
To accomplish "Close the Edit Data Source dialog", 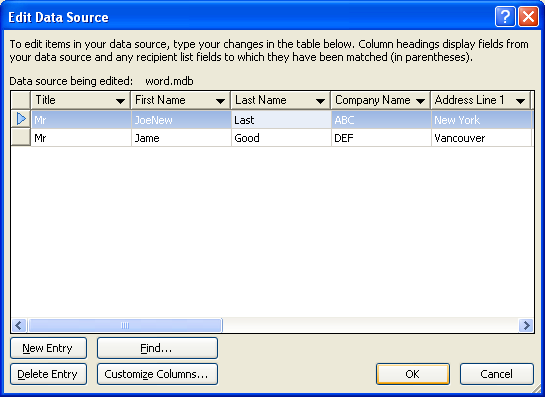I will (x=529, y=17).
